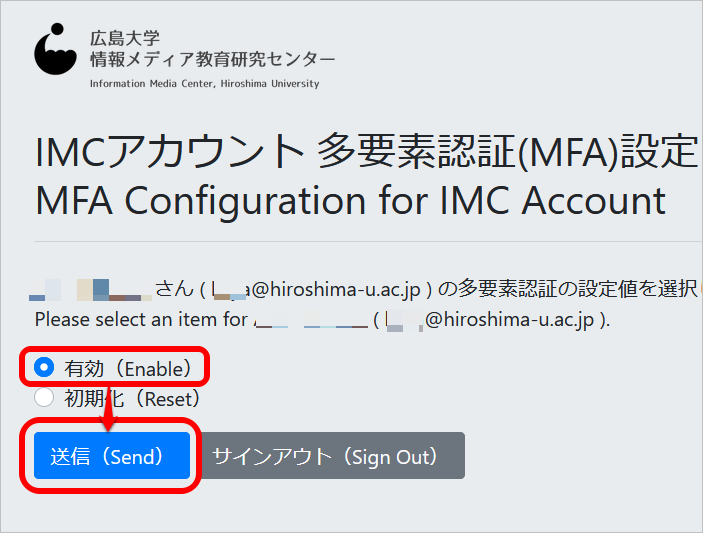Click the email address in the Japanese sentence
Image resolution: width=703 pixels, height=533 pixels.
(315, 290)
